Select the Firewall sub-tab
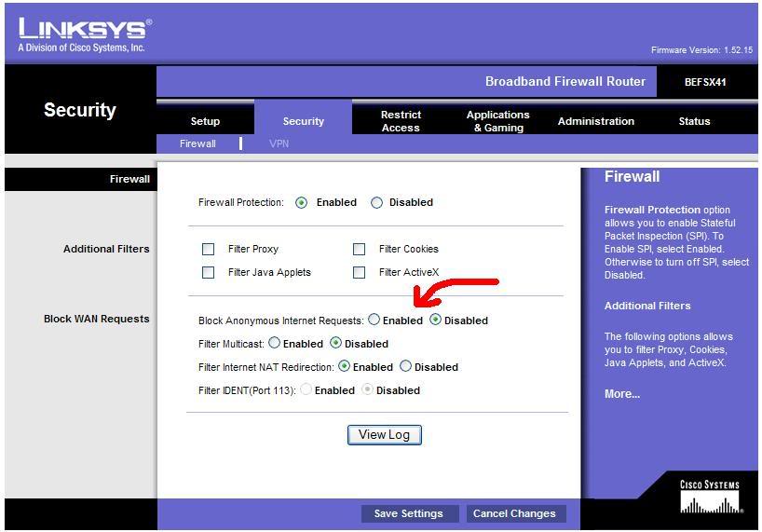 pyautogui.click(x=197, y=143)
